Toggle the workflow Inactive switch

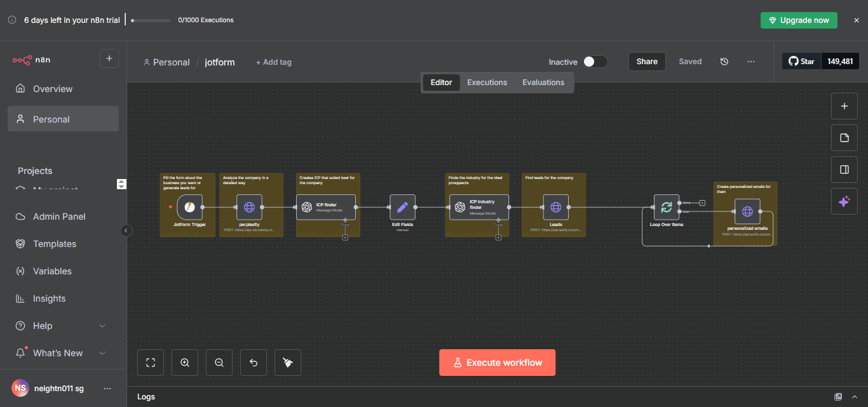click(x=595, y=62)
